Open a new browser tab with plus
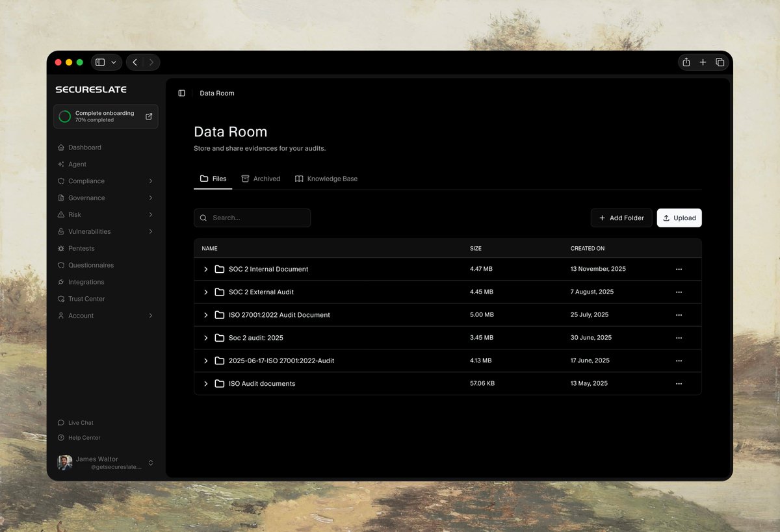Image resolution: width=780 pixels, height=532 pixels. [703, 62]
